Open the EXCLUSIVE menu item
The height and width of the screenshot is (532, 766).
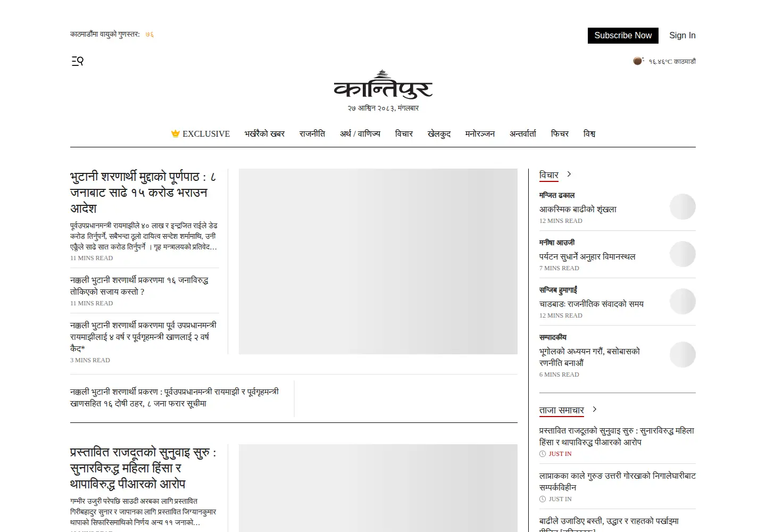[x=201, y=134]
